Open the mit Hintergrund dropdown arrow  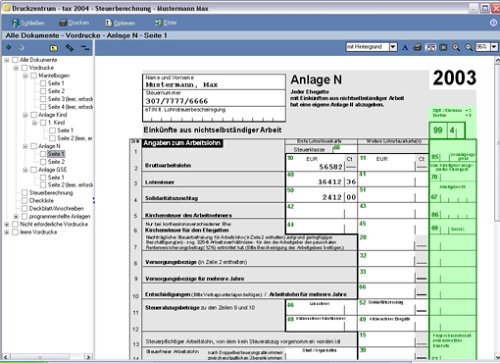coord(393,47)
